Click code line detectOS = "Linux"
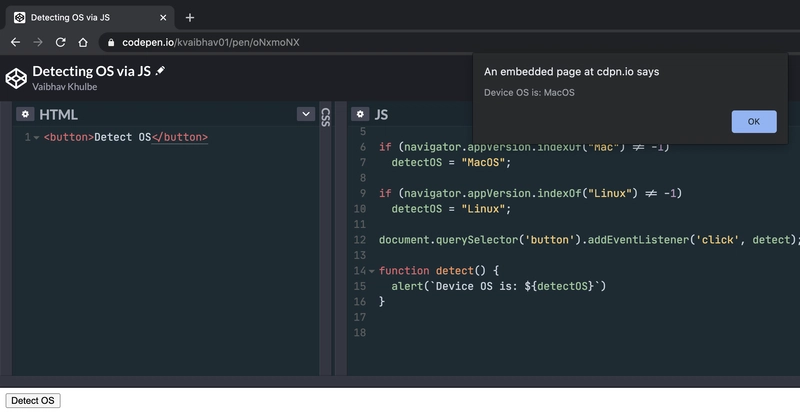This screenshot has width=800, height=420. (451, 209)
